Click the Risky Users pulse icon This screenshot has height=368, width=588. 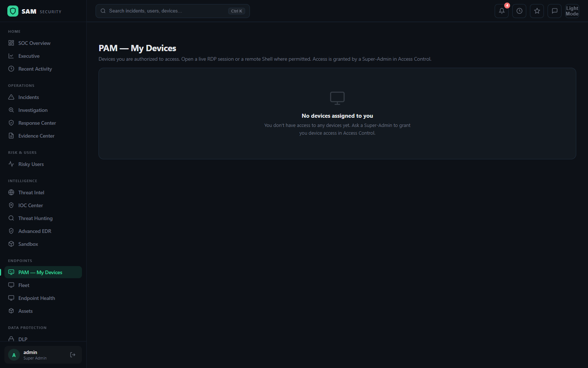11,164
